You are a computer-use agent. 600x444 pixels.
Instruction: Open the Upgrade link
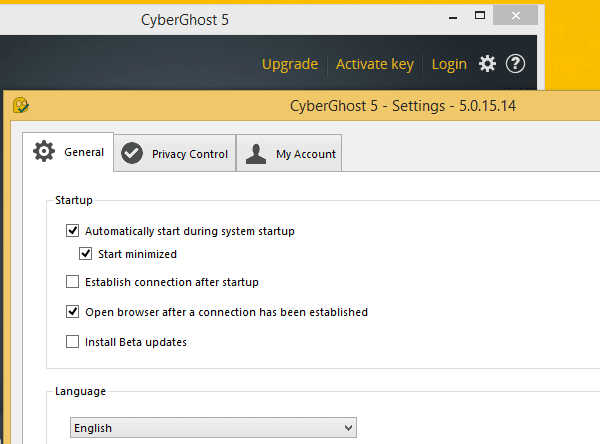(x=290, y=64)
